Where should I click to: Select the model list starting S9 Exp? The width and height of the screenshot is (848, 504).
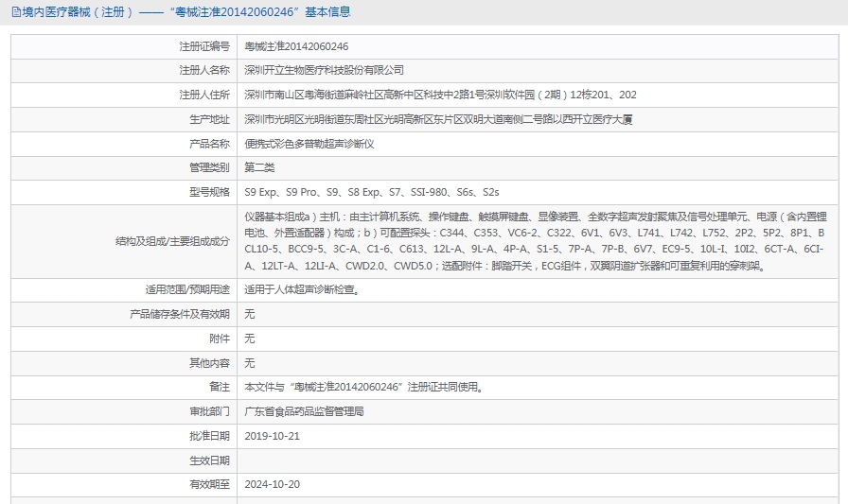(x=372, y=192)
